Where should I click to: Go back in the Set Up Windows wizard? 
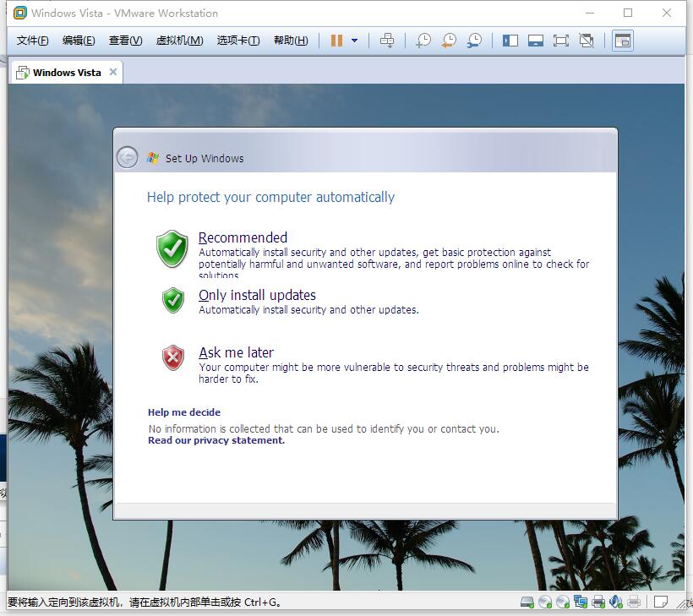point(128,157)
